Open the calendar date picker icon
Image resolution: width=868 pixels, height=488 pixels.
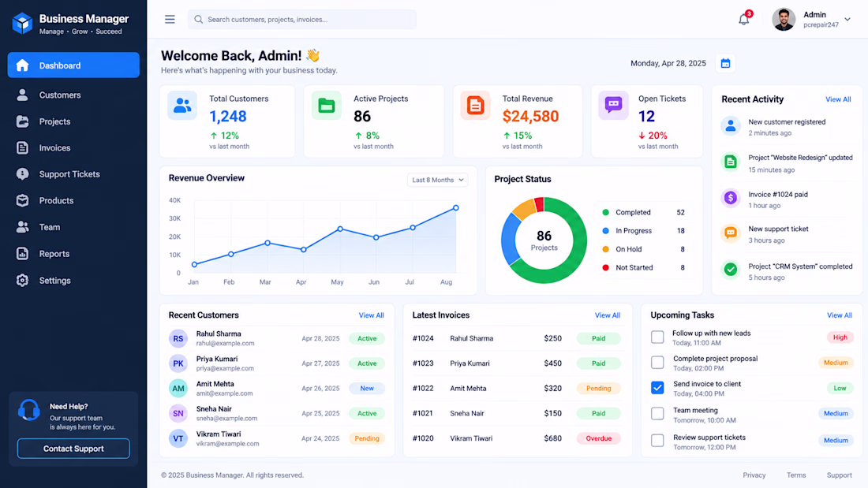(725, 64)
